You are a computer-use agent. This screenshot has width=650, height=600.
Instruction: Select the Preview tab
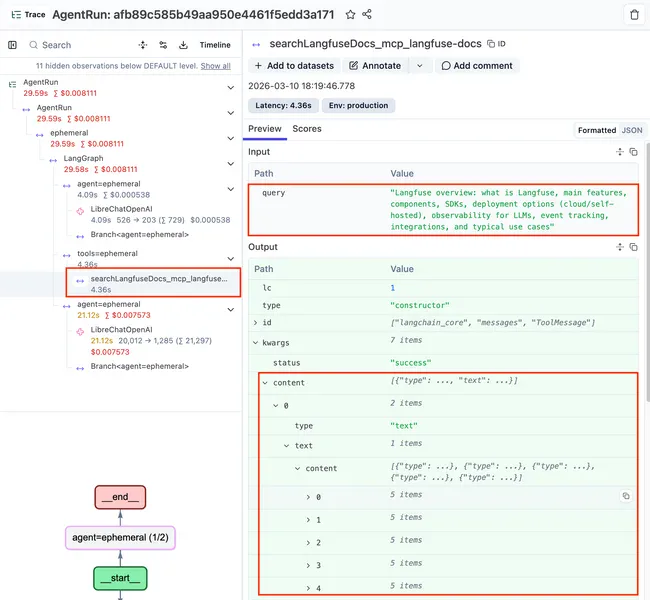[x=265, y=129]
